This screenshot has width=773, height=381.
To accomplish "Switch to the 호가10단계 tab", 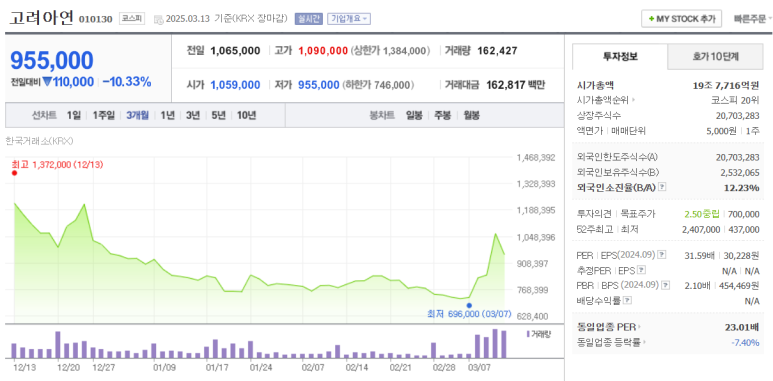I will 715,57.
